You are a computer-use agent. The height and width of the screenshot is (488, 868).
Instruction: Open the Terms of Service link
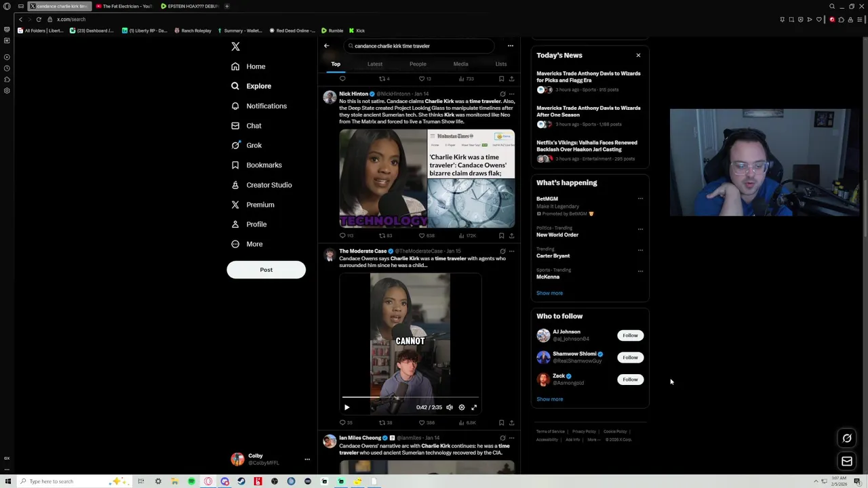tap(550, 432)
